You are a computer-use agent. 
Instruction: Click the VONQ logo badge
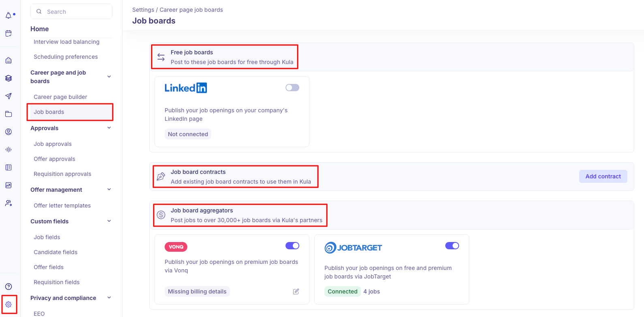(176, 247)
